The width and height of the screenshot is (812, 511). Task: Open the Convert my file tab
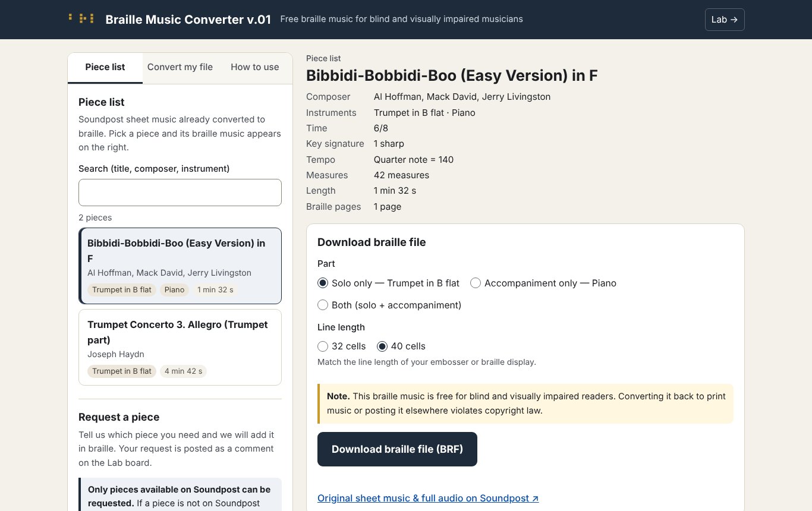point(180,68)
